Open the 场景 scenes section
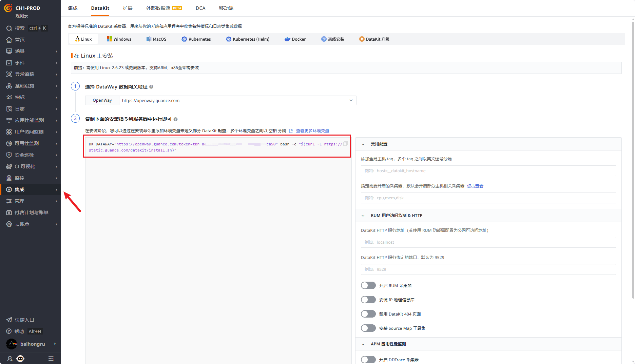 (19, 51)
